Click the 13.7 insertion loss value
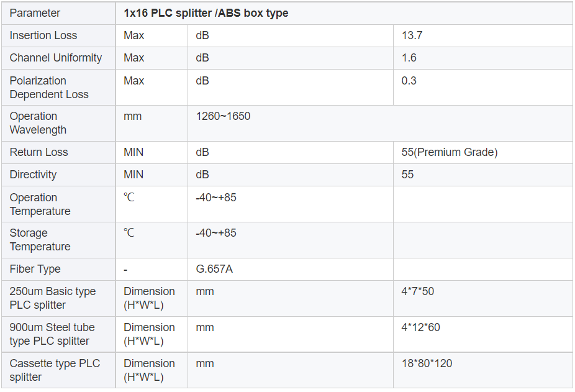This screenshot has height=392, width=575. 412,35
